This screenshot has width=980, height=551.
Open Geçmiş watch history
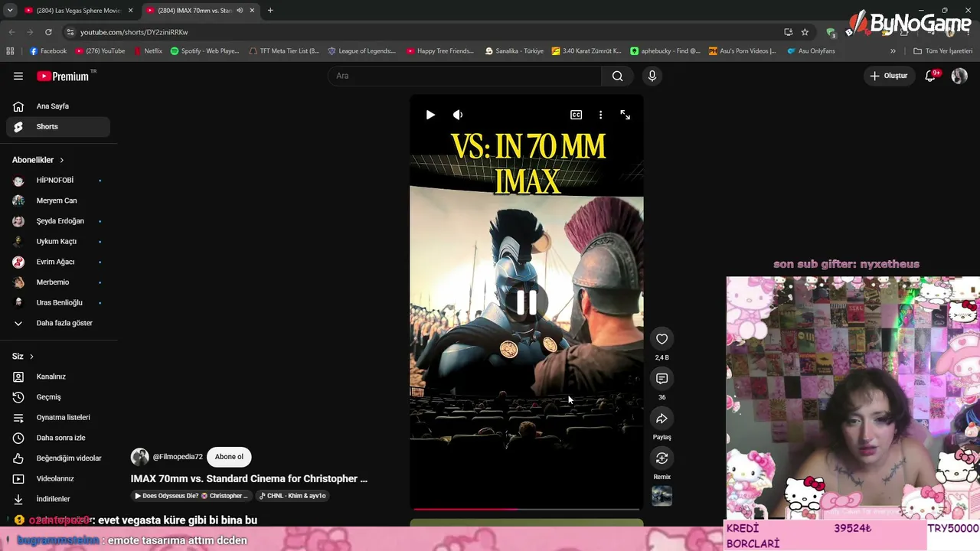point(58,397)
